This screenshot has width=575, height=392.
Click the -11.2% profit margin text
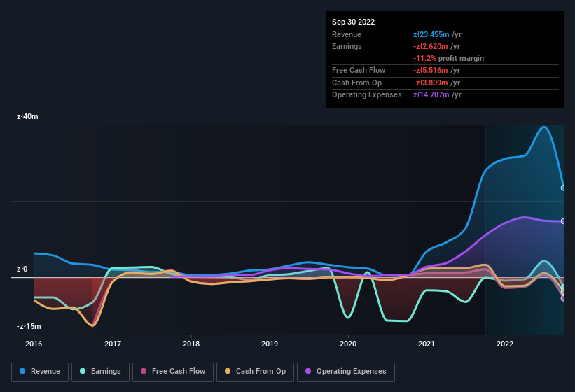point(448,58)
